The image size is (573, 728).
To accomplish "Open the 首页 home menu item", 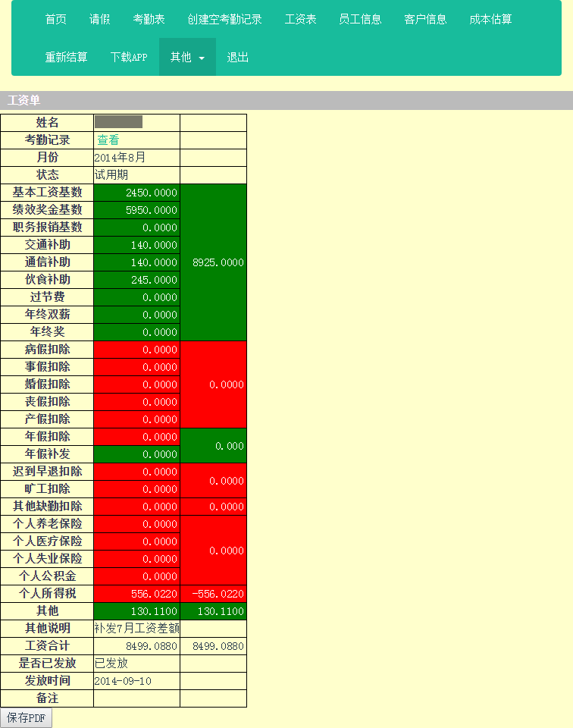I will (55, 19).
